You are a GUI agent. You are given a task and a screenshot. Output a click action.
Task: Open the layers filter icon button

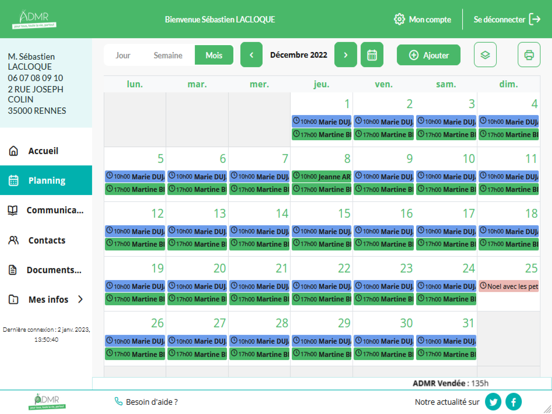coord(485,55)
